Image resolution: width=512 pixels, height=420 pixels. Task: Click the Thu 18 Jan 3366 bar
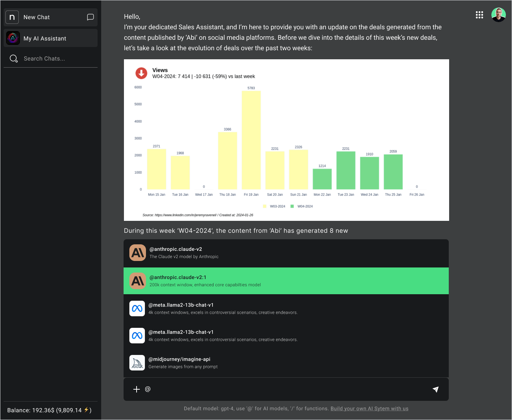tap(228, 161)
